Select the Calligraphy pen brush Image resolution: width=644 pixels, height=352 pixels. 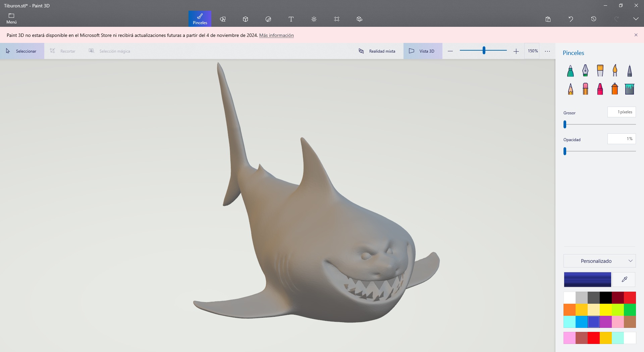click(585, 71)
